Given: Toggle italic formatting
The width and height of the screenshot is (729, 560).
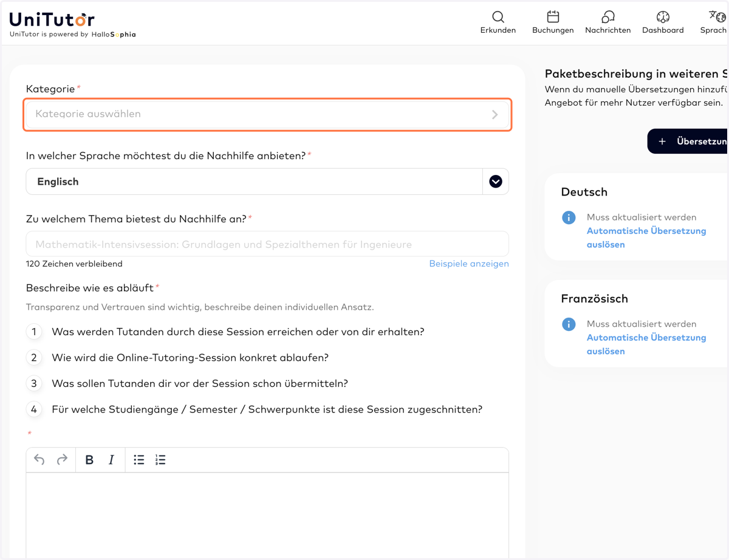Looking at the screenshot, I should click(111, 460).
